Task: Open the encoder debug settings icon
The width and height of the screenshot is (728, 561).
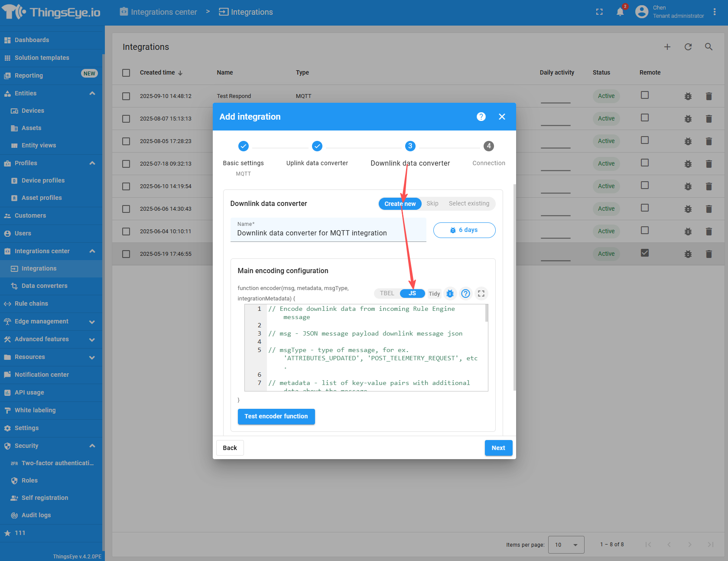Action: (450, 294)
